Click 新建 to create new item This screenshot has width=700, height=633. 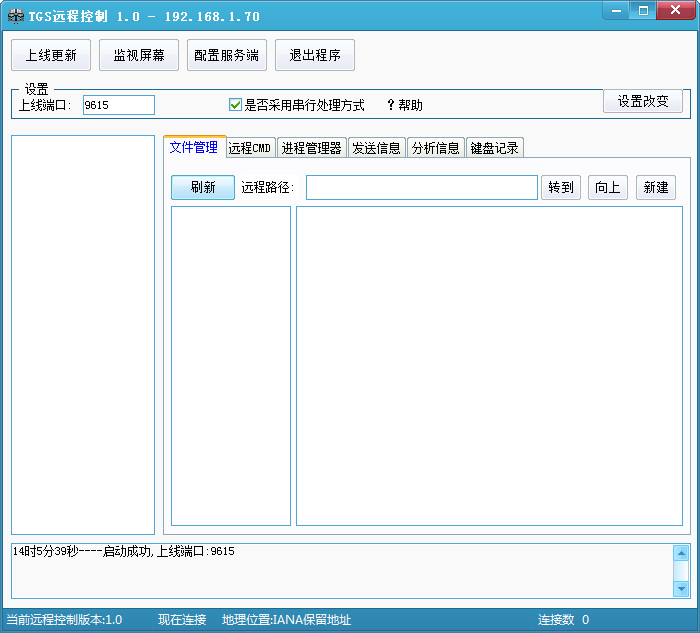click(656, 187)
